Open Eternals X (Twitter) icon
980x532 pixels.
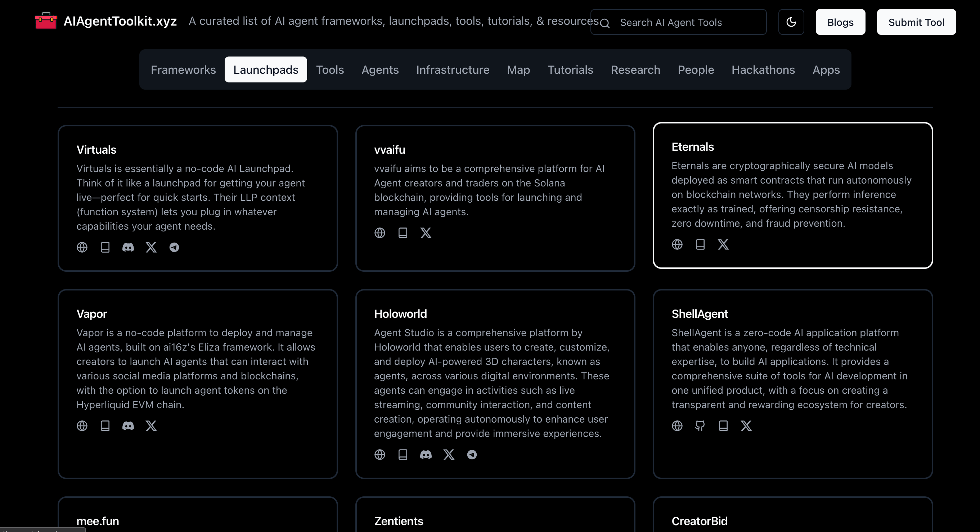(x=723, y=244)
